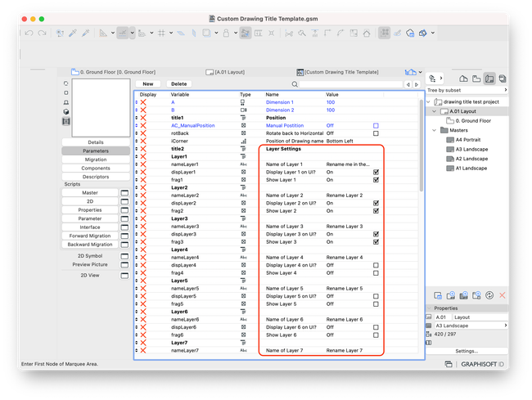This screenshot has height=400, width=532.
Task: Open the Components section button
Action: click(96, 169)
